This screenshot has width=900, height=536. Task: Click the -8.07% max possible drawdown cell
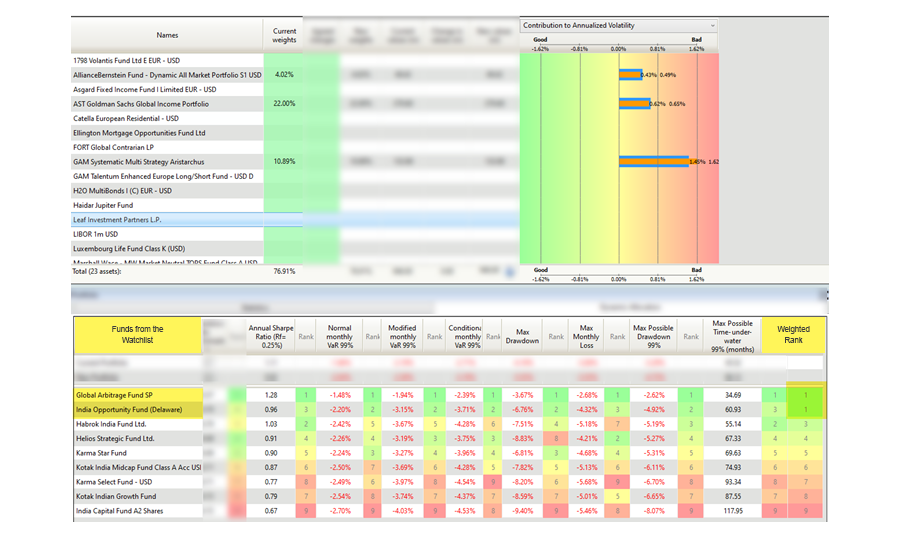coord(654,511)
